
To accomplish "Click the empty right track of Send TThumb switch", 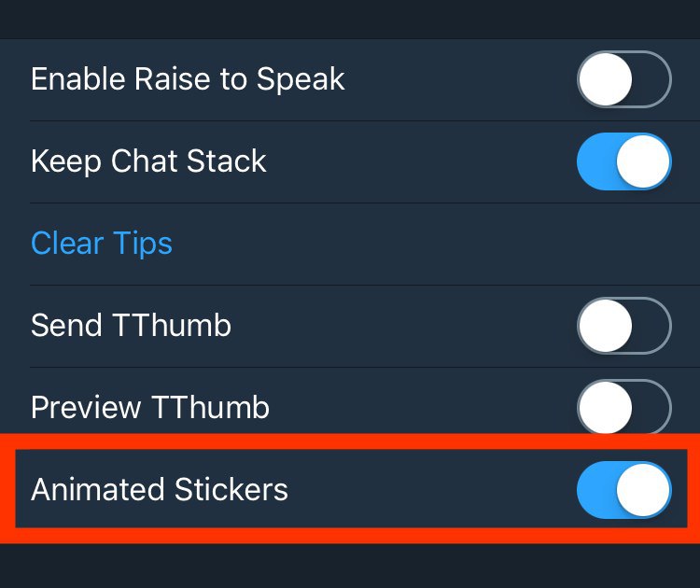I will (x=653, y=326).
